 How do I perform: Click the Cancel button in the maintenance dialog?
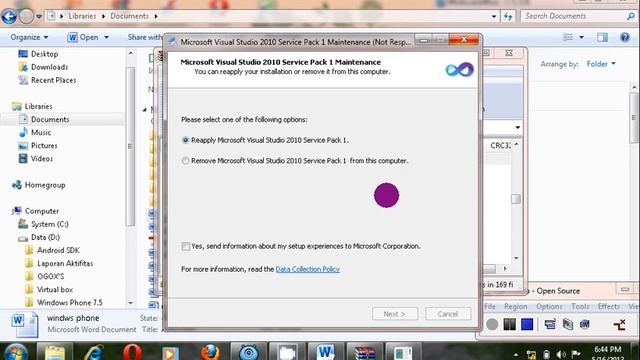coord(448,314)
